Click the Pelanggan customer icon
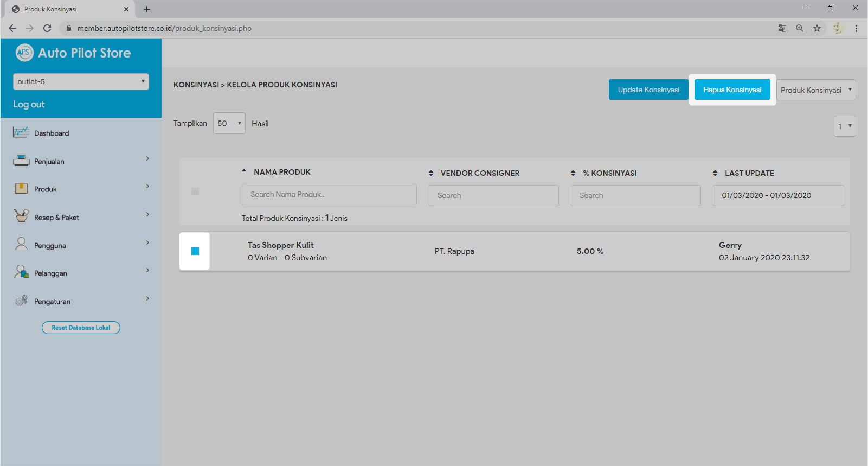 [21, 272]
